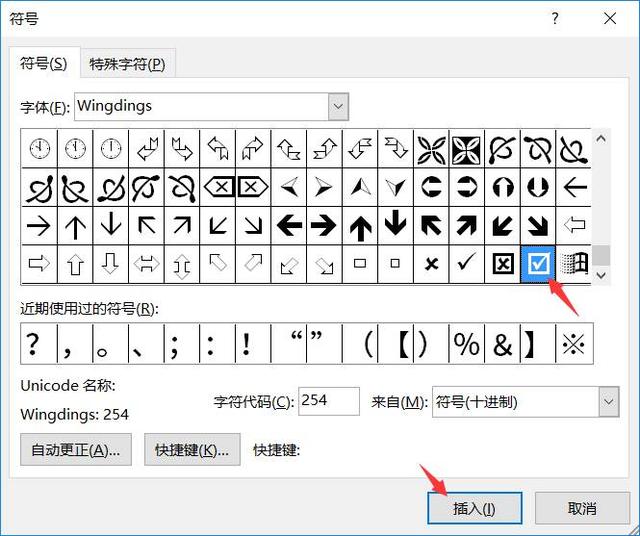Screen dimensions: 640x536
Task: Close the 符号 dialog window
Action: coord(610,18)
